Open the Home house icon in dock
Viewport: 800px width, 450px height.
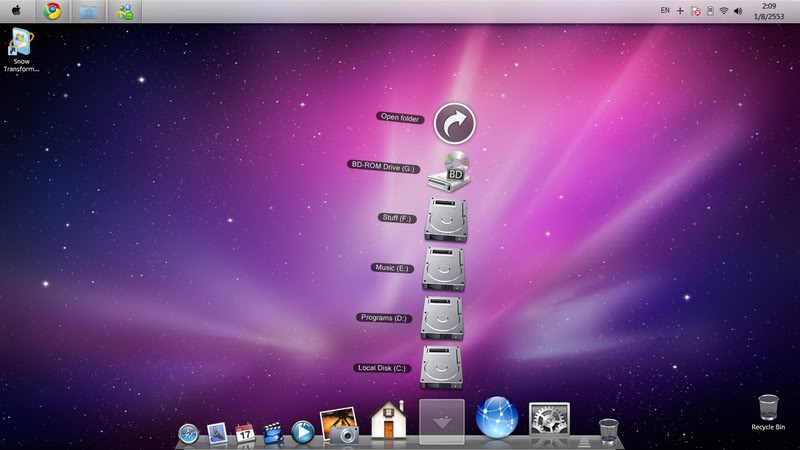(x=389, y=419)
